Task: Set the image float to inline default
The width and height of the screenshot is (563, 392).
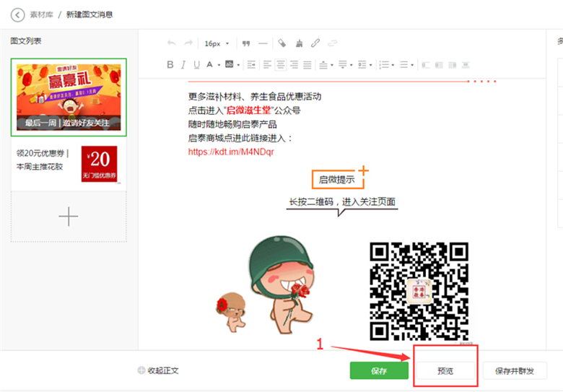Action: click(439, 65)
